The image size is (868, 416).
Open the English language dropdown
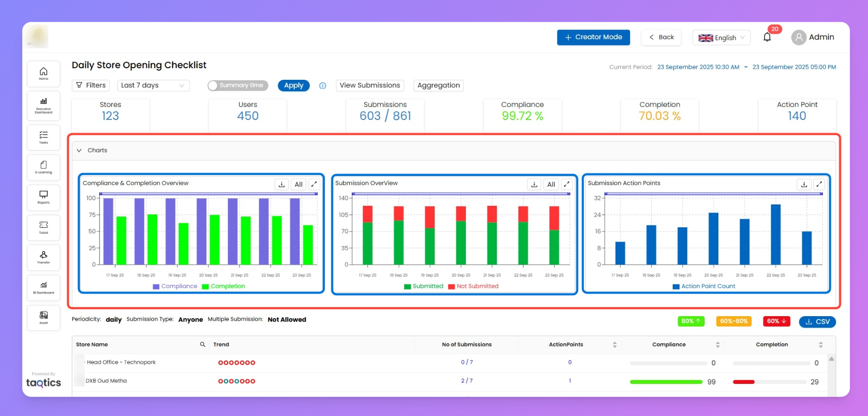[x=721, y=38]
